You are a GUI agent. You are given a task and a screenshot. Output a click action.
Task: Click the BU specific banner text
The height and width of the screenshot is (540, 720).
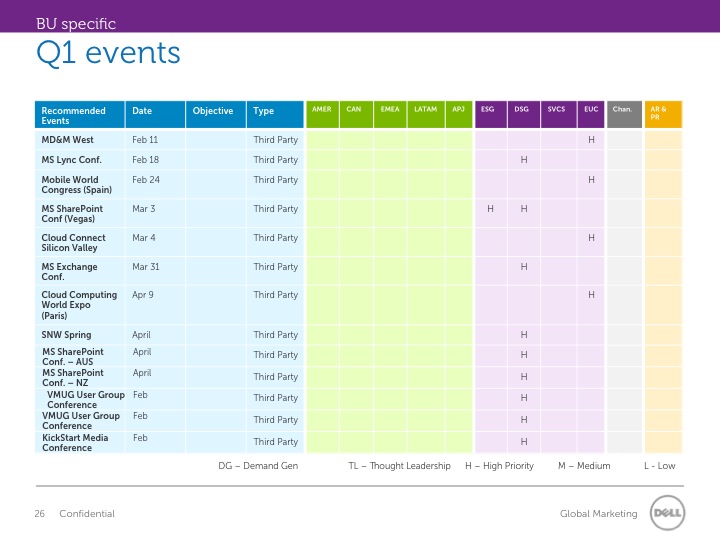click(x=76, y=23)
